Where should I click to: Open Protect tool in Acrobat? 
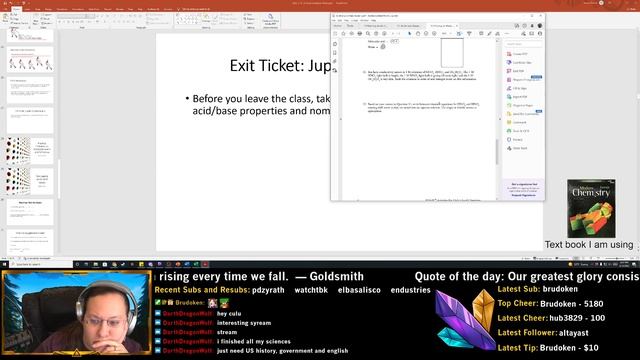(515, 140)
